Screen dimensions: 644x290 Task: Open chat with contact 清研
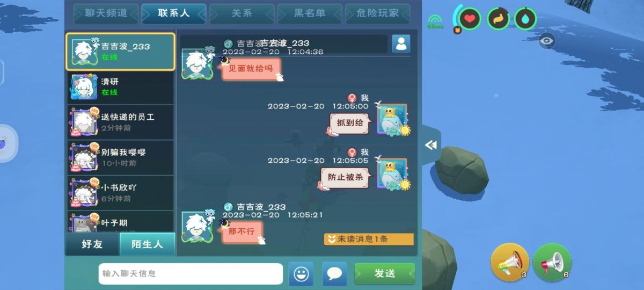(121, 86)
